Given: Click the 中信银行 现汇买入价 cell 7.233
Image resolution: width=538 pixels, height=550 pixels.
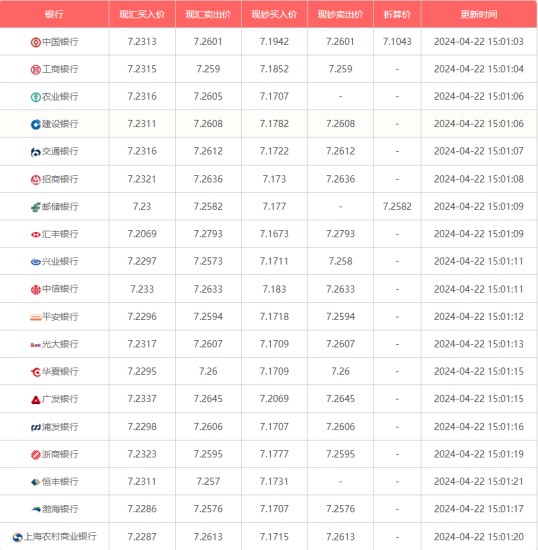Looking at the screenshot, I should [142, 289].
